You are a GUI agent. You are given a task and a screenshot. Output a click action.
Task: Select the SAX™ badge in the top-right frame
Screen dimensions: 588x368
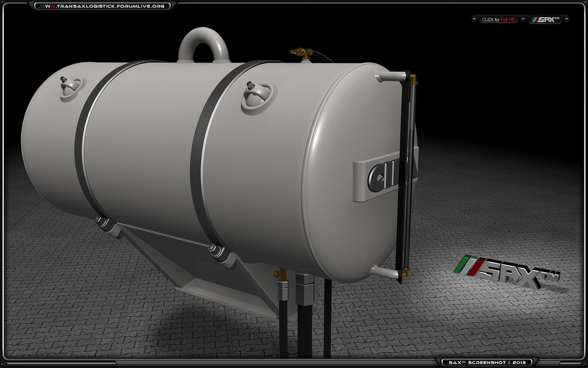[x=545, y=20]
